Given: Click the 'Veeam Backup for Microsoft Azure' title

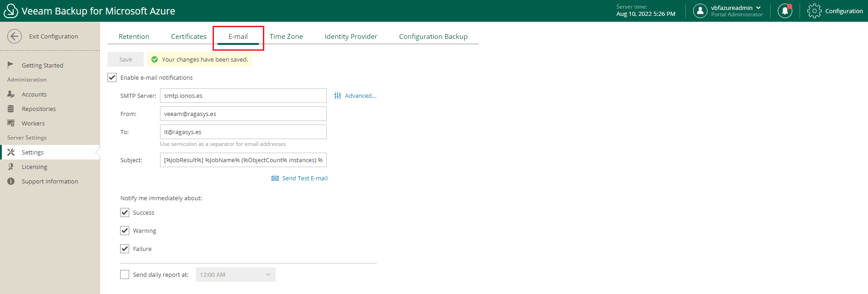Looking at the screenshot, I should (98, 11).
